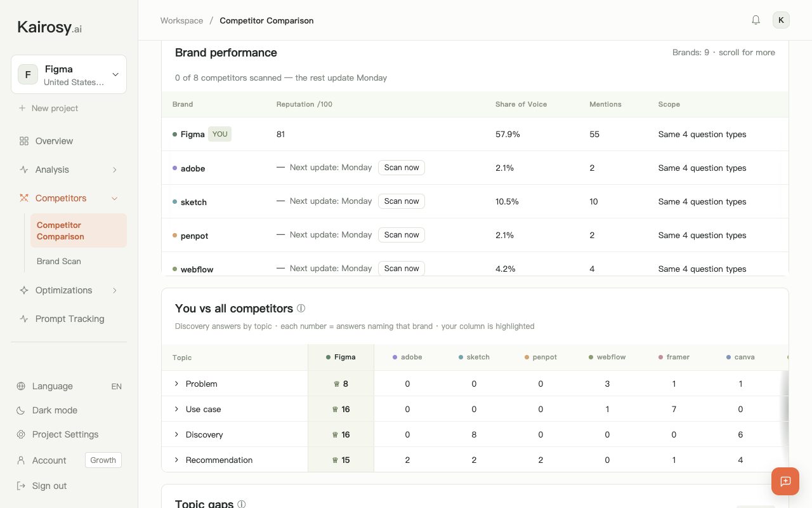
Task: Click the info icon beside You vs all competitors
Action: [301, 309]
